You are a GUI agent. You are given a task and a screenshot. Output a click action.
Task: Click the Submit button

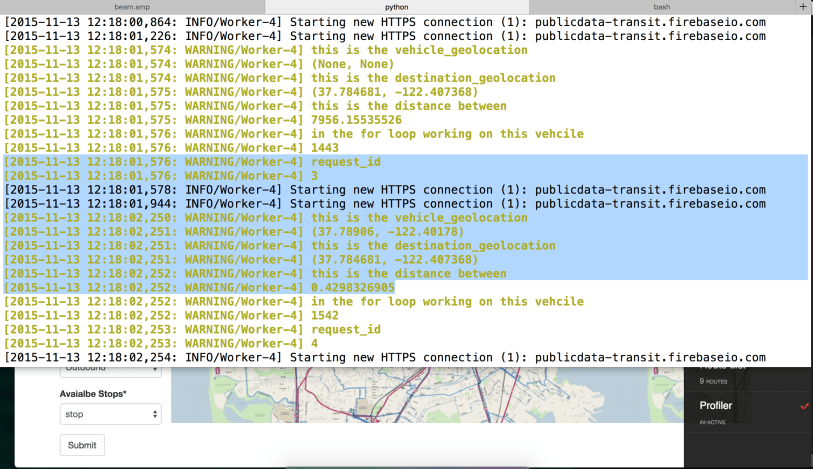[x=82, y=445]
